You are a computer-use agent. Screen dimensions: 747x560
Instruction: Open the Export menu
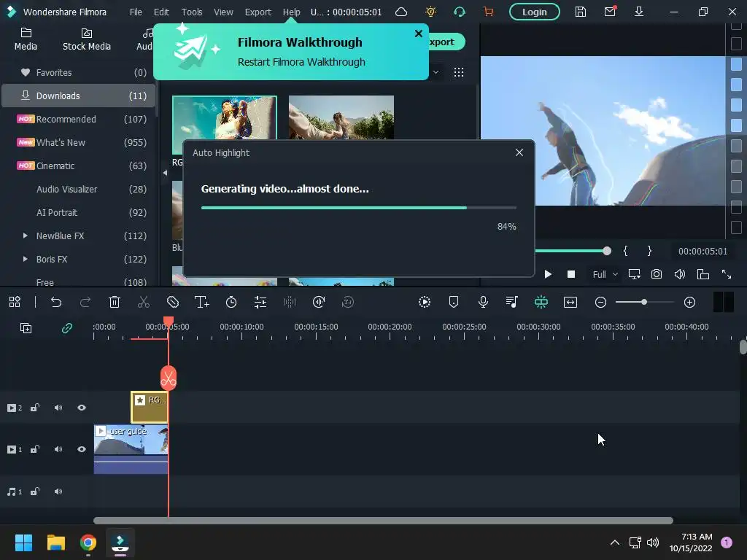pyautogui.click(x=258, y=12)
